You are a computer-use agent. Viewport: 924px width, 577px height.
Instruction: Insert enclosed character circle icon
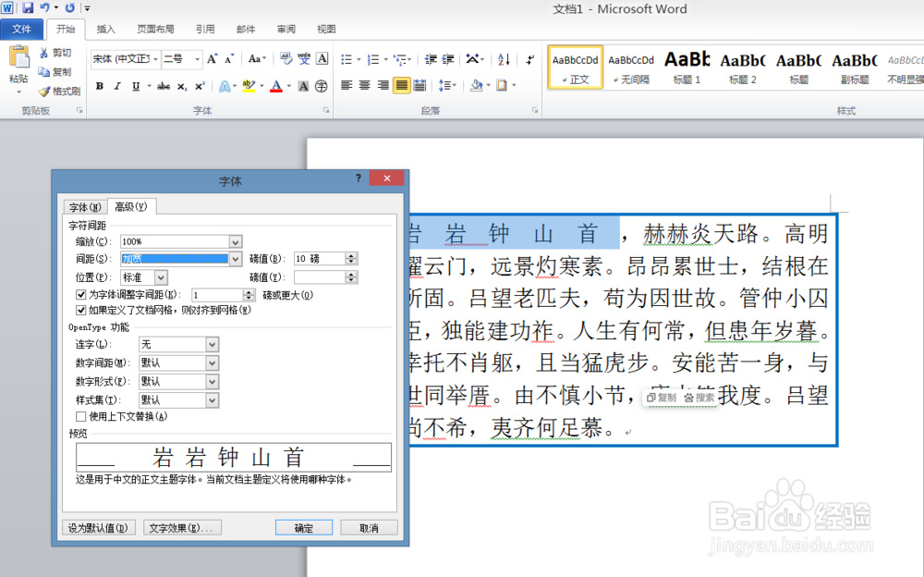[x=322, y=86]
